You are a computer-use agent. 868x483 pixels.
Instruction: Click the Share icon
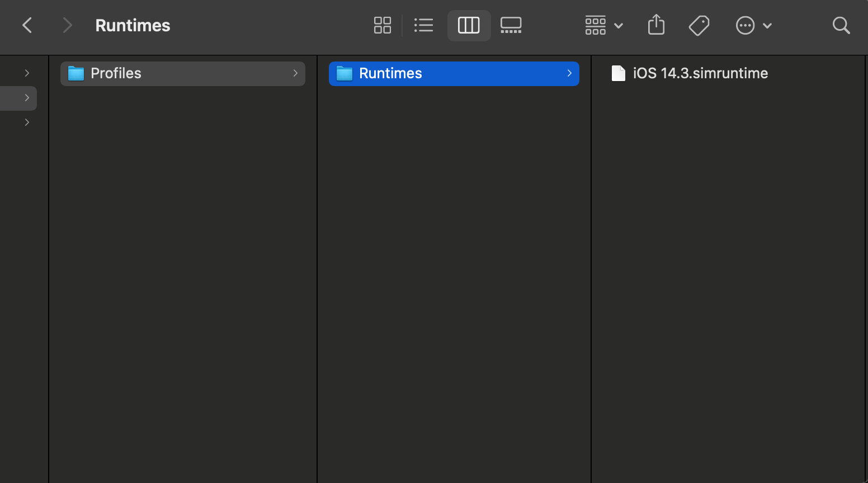pyautogui.click(x=656, y=25)
